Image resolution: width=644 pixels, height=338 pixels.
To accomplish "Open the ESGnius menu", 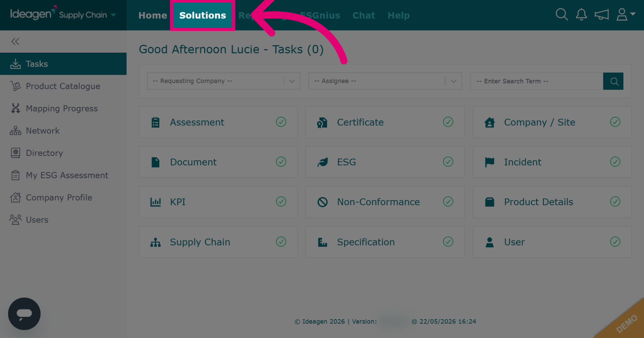I will pyautogui.click(x=320, y=15).
